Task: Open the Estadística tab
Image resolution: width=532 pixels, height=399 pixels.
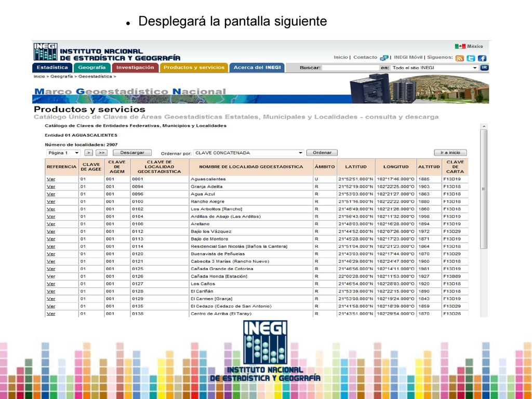Action: click(x=52, y=68)
